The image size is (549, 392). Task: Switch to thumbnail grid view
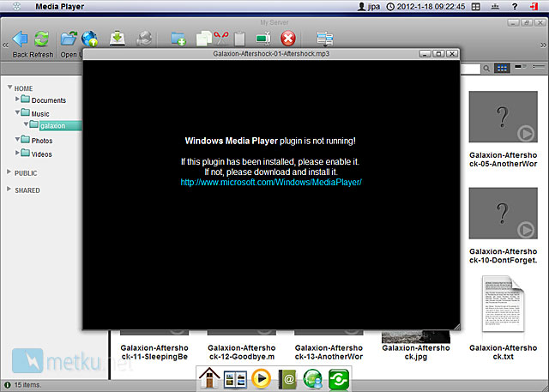[502, 69]
